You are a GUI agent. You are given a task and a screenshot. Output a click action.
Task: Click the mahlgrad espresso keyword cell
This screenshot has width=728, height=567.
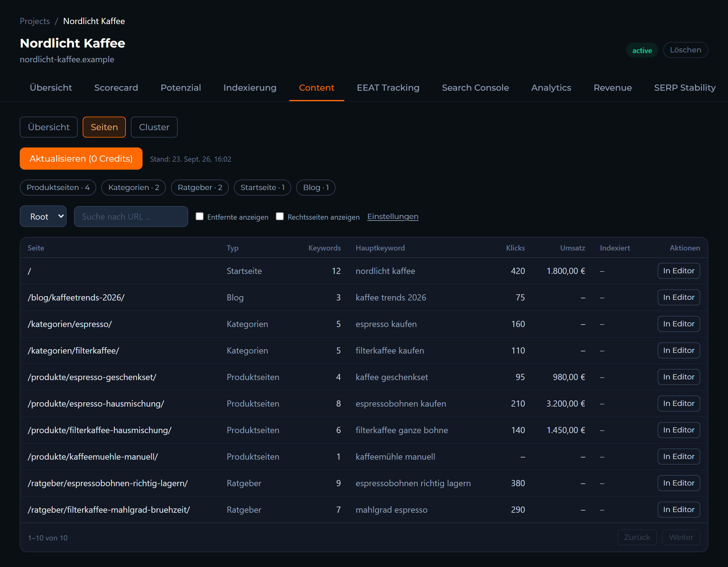tap(391, 510)
